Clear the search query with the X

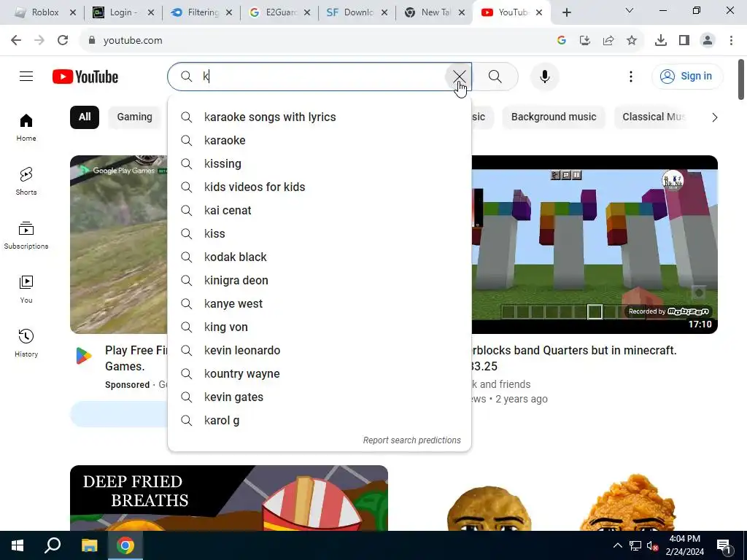(x=459, y=76)
